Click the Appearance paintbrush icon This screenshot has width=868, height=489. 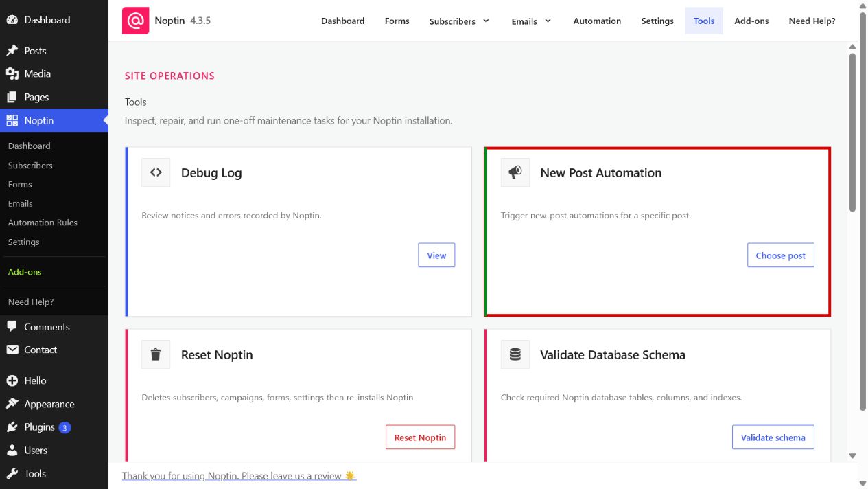[x=12, y=404]
